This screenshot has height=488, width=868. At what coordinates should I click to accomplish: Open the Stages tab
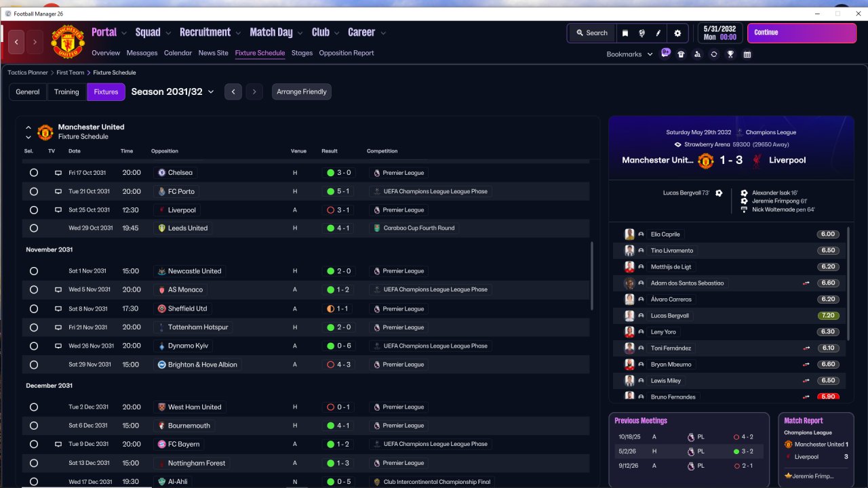point(302,53)
